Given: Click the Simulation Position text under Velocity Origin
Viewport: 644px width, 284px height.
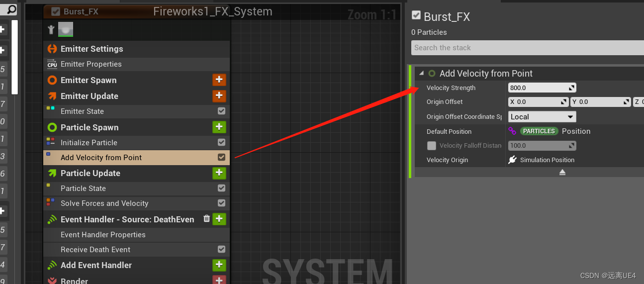Looking at the screenshot, I should click(547, 160).
